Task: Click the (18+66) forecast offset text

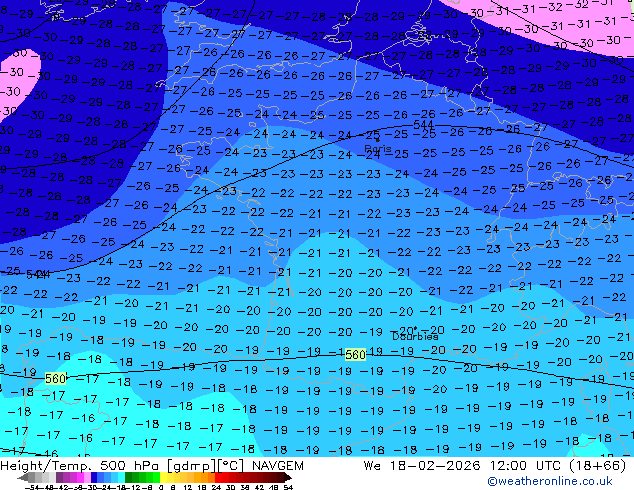Action: [598, 465]
